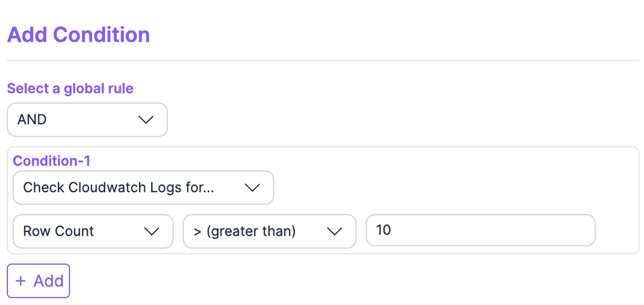
Task: Click the chevron arrow in the AND dropdown
Action: [145, 120]
